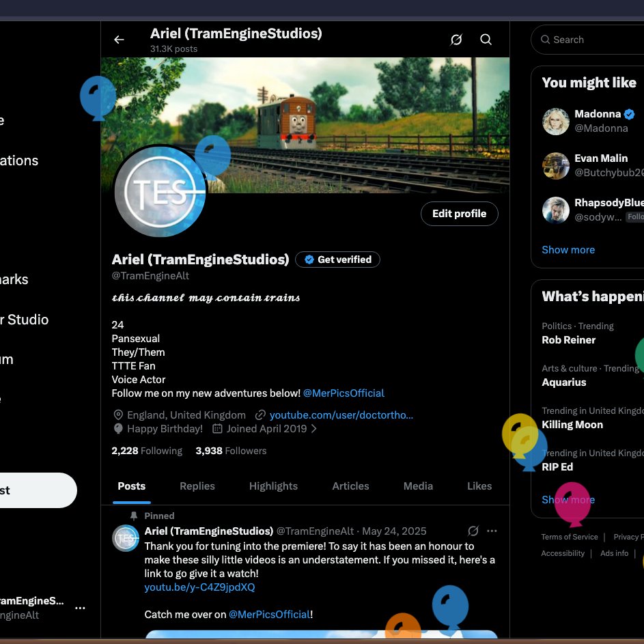Screen dimensions: 644x644
Task: Open account switcher three-dot menu
Action: coord(80,608)
